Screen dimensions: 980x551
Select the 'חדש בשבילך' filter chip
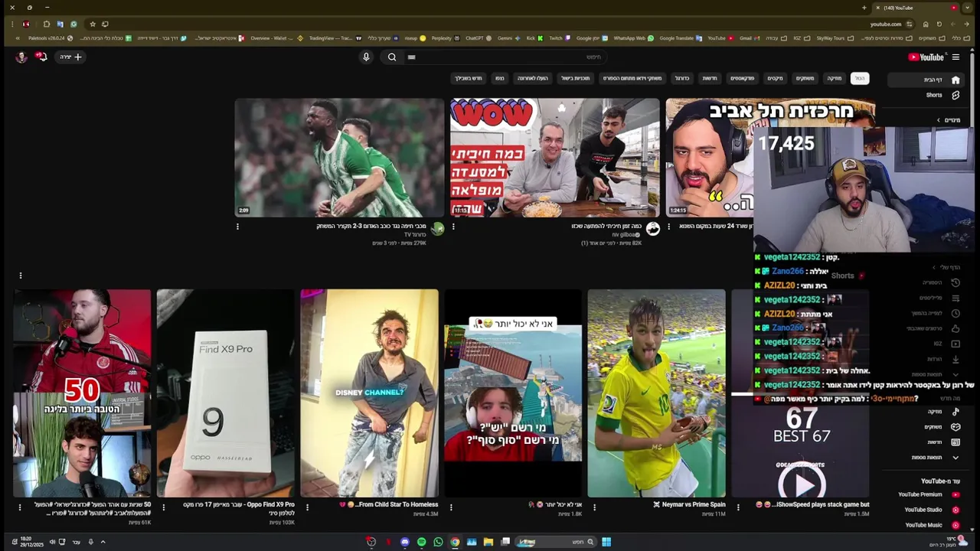coord(469,78)
